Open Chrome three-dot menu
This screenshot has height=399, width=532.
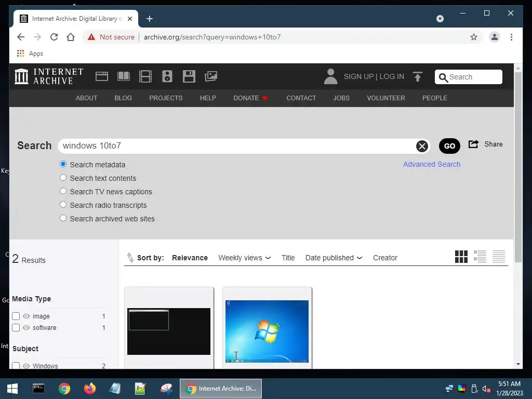(x=511, y=37)
